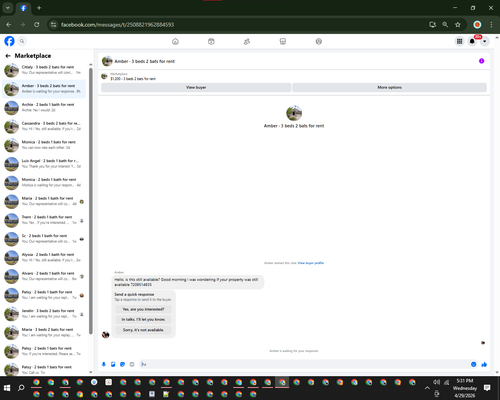500x400 pixels.
Task: Choose a GIF icon
Action: [132, 364]
